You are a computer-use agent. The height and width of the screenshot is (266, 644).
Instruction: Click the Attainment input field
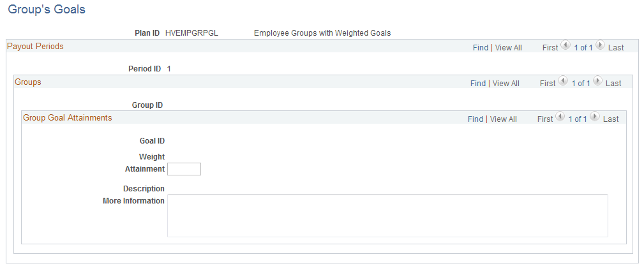(x=184, y=169)
